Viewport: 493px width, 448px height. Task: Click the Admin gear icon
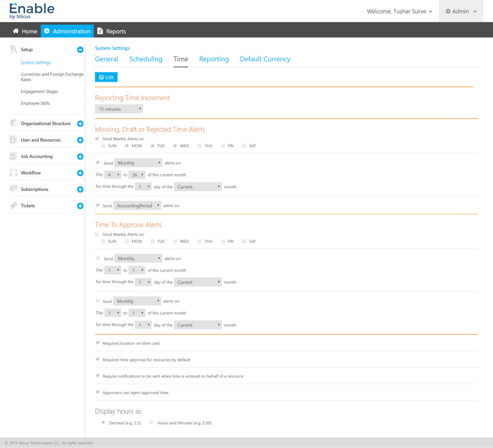[x=448, y=12]
